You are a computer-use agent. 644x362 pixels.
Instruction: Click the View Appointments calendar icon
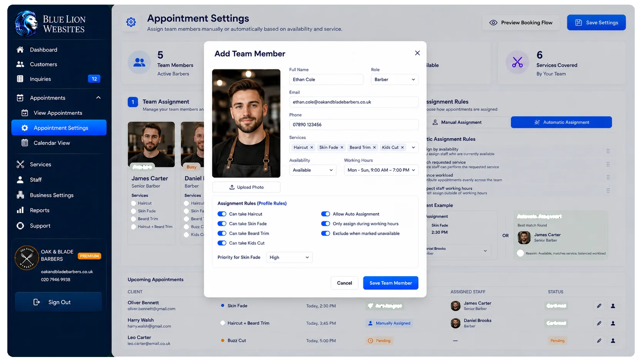coord(25,113)
